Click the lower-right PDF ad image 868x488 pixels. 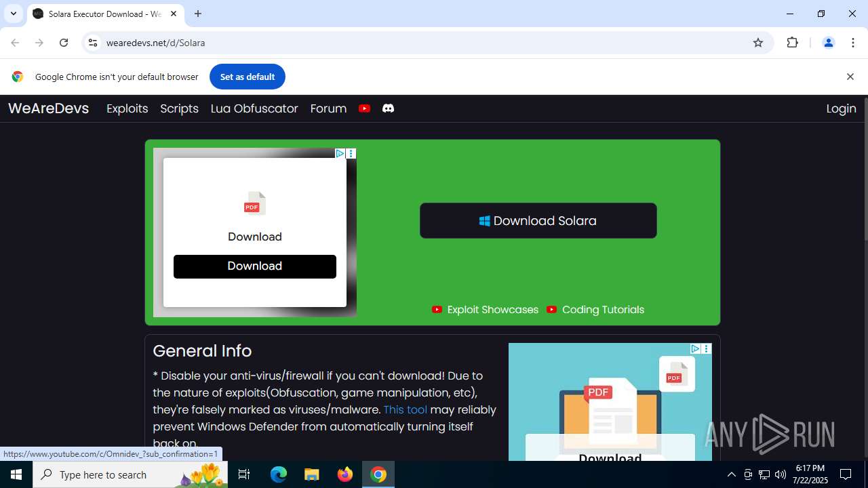point(610,402)
